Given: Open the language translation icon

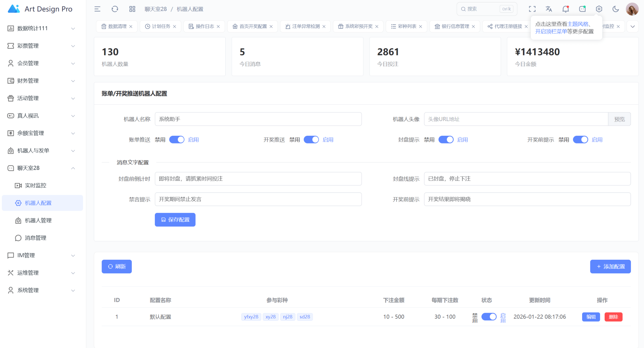Looking at the screenshot, I should coord(549,9).
